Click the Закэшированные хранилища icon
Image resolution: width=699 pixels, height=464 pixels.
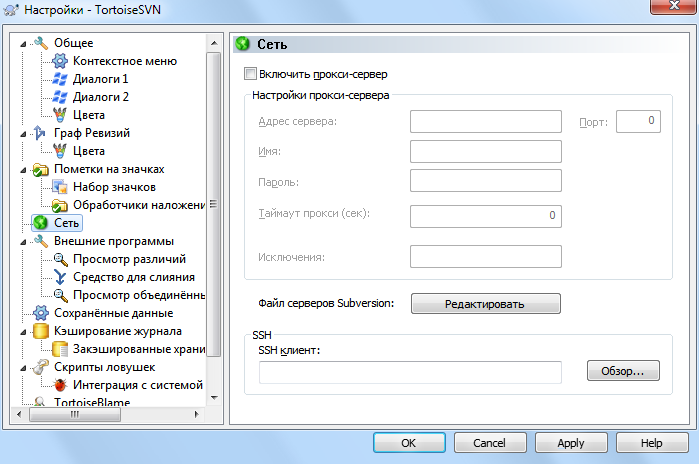pyautogui.click(x=60, y=349)
